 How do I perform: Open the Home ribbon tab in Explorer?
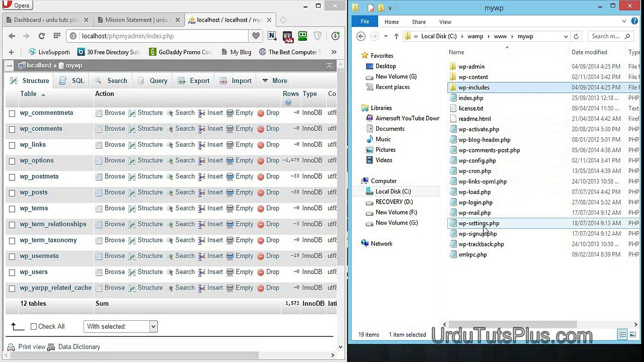(x=391, y=22)
